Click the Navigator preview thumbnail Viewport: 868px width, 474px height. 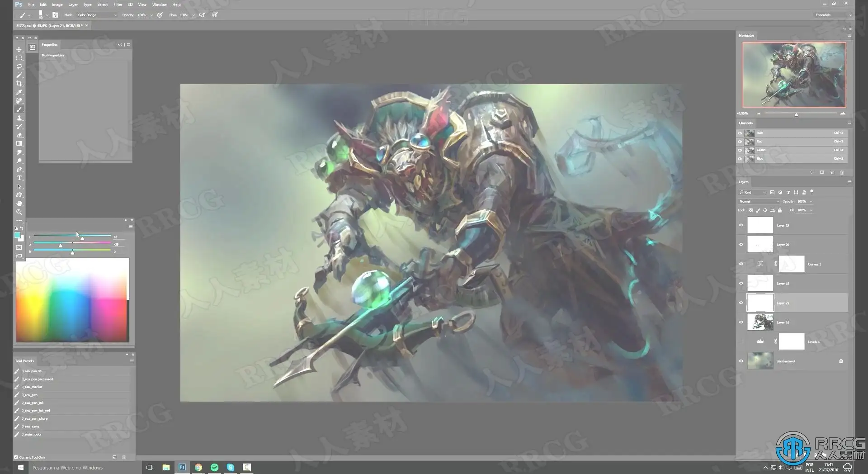point(794,75)
